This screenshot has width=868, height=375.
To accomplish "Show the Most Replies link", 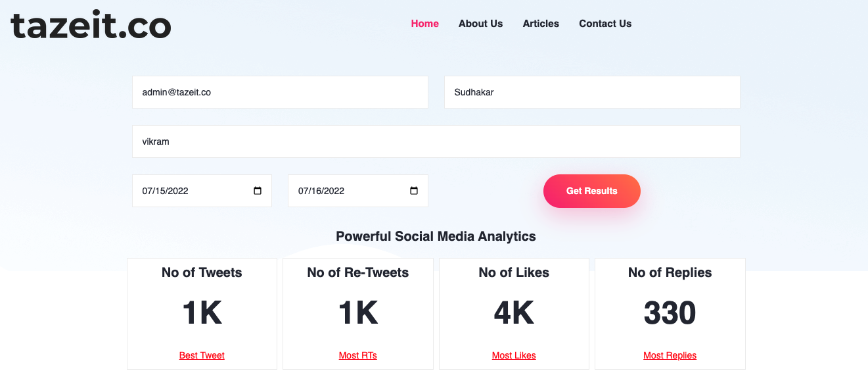I will point(670,355).
